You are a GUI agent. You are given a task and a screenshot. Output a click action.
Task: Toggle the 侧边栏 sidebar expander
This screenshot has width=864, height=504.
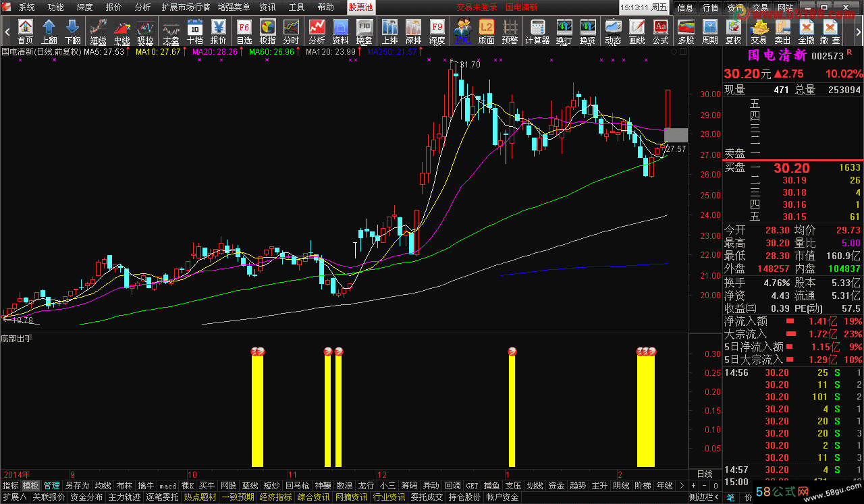pyautogui.click(x=705, y=497)
